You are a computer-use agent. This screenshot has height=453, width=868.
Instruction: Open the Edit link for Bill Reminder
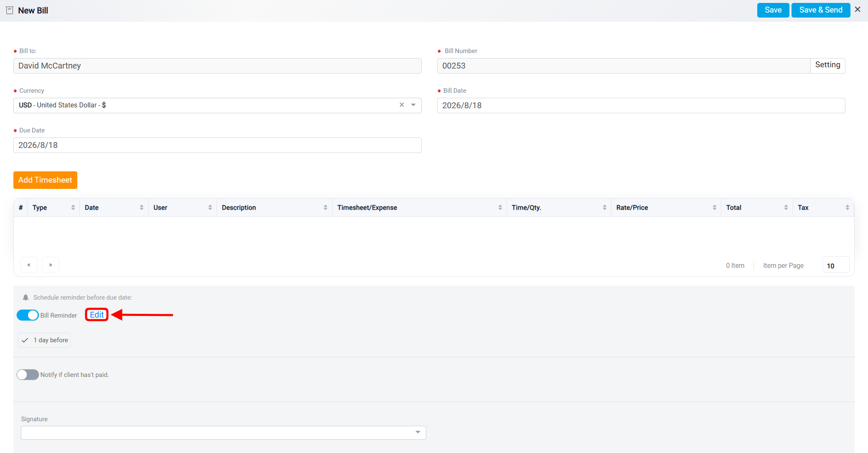[x=97, y=315]
